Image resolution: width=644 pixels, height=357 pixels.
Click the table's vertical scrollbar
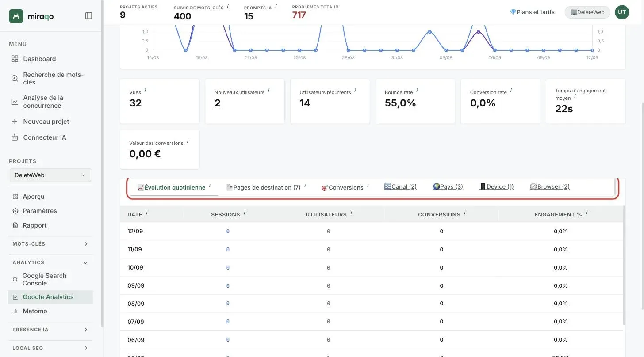(624, 265)
